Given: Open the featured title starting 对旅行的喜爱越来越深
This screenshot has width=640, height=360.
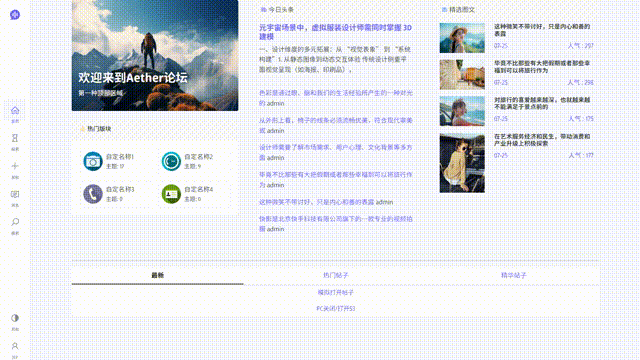Looking at the screenshot, I should [x=542, y=103].
